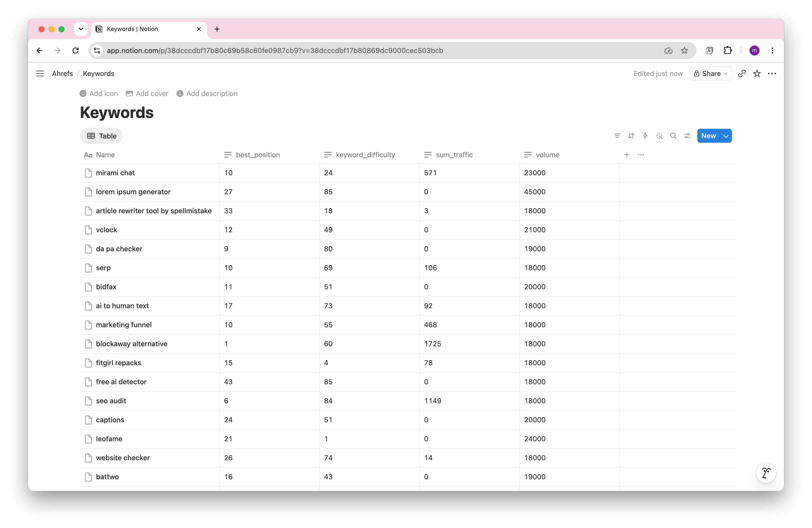Open the ai to human text row
This screenshot has width=812, height=528.
122,306
